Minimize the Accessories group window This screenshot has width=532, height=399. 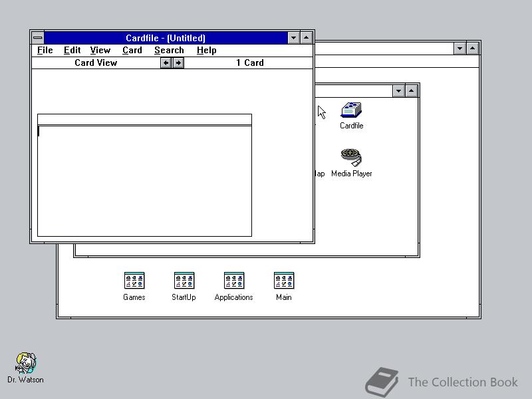tap(398, 91)
